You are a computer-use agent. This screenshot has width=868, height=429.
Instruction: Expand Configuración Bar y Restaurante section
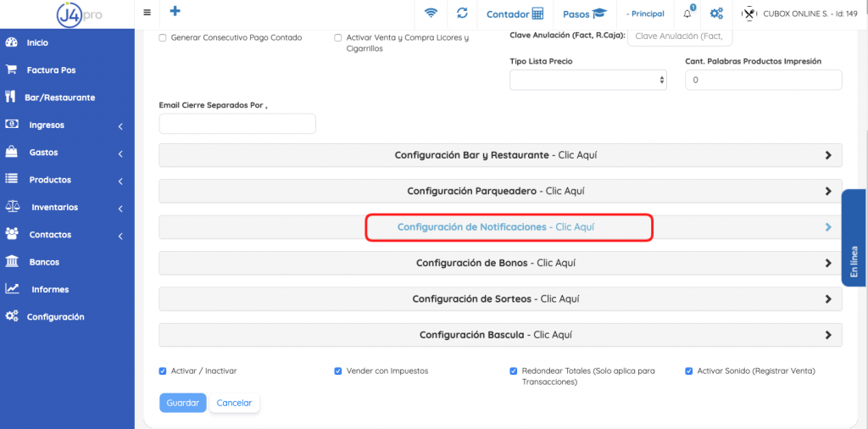tap(500, 156)
